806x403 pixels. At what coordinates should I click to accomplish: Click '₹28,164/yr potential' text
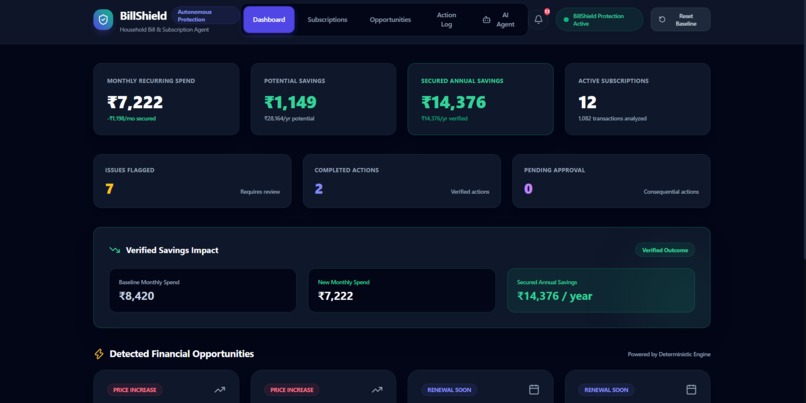[289, 119]
